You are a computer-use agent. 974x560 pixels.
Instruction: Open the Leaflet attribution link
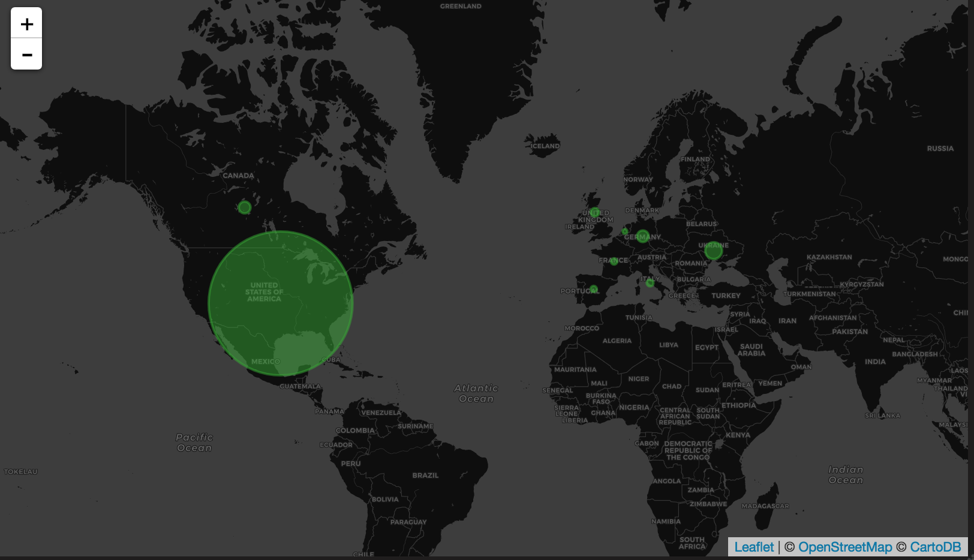click(754, 547)
